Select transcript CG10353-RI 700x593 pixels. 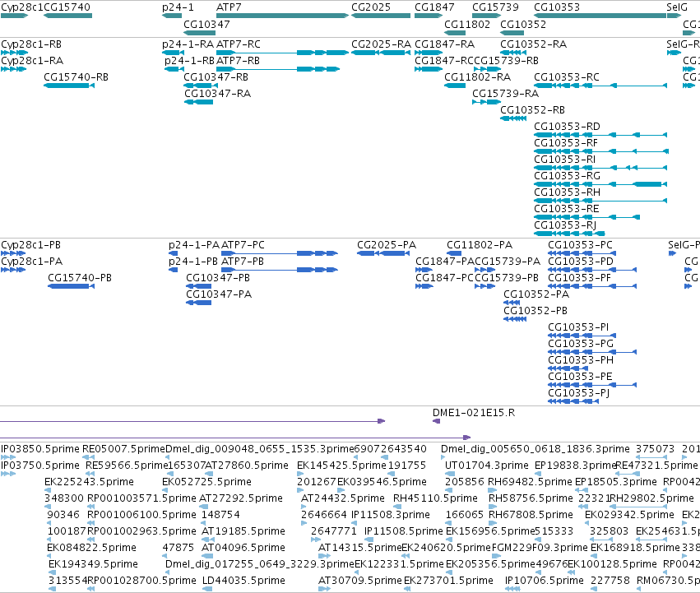(x=600, y=168)
